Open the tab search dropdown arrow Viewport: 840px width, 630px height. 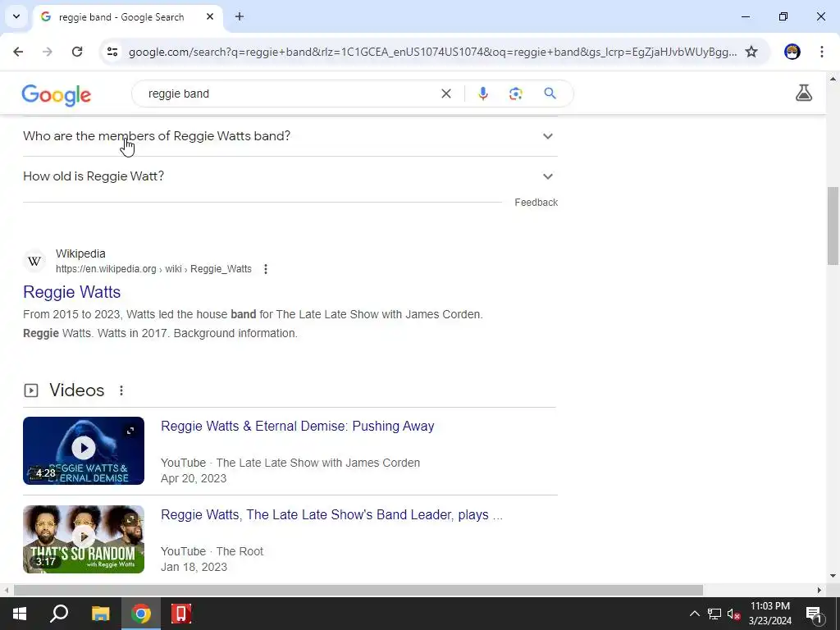pos(16,16)
